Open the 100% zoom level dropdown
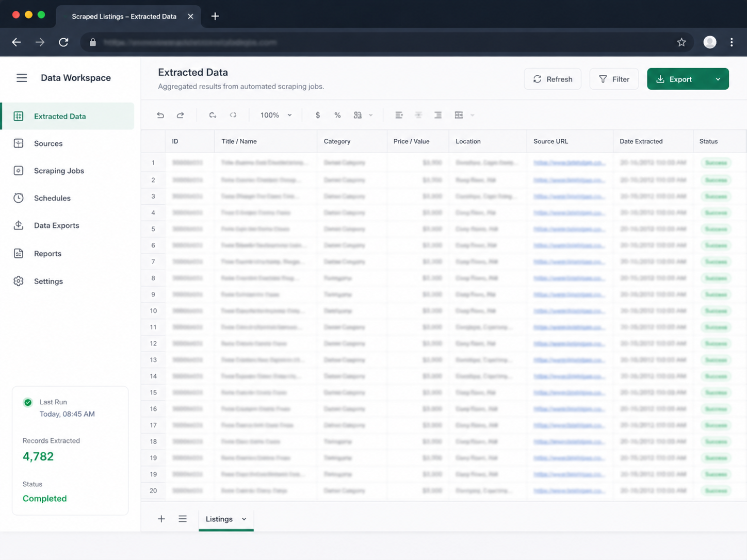 [x=277, y=115]
